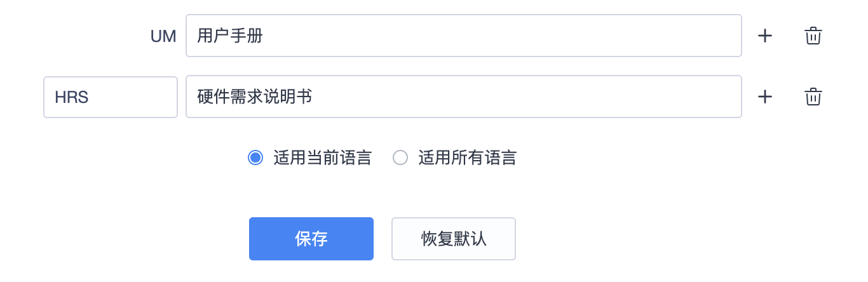This screenshot has height=282, width=868.
Task: Click the 适用所有语言 label text
Action: [467, 158]
